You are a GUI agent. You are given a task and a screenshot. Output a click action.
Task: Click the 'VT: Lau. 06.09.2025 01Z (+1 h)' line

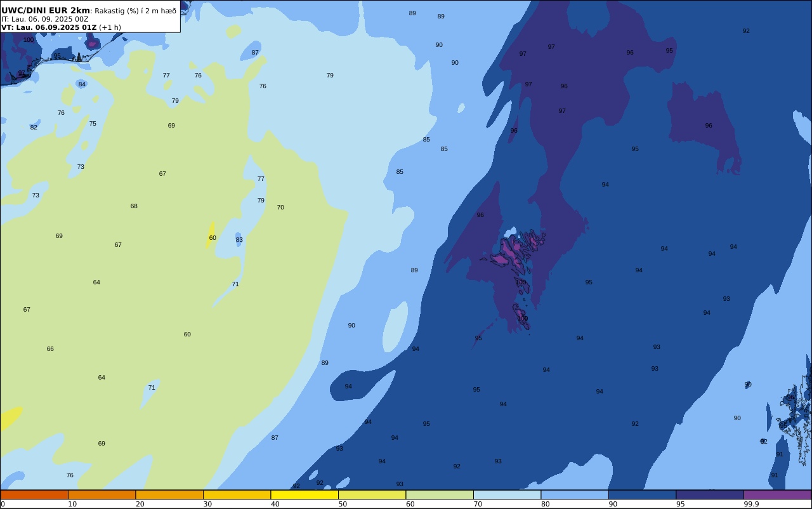pos(61,27)
